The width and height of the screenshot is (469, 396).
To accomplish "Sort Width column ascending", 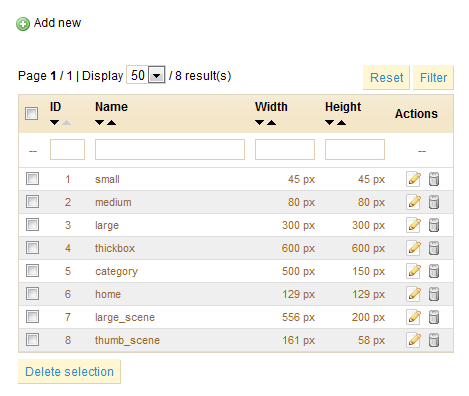I will coord(271,123).
